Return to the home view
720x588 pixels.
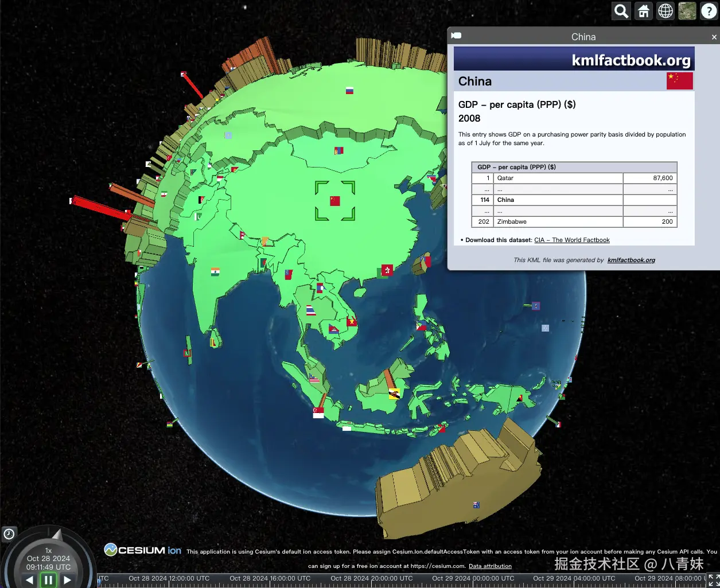point(644,11)
